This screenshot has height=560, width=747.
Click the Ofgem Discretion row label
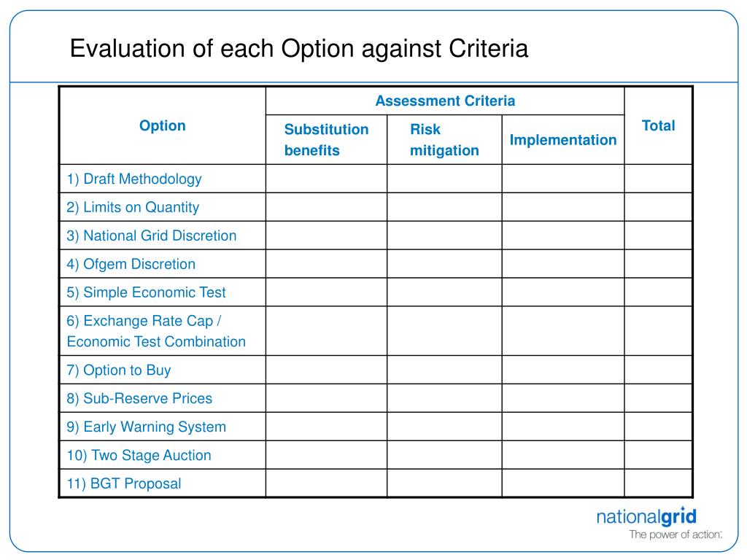(x=131, y=264)
